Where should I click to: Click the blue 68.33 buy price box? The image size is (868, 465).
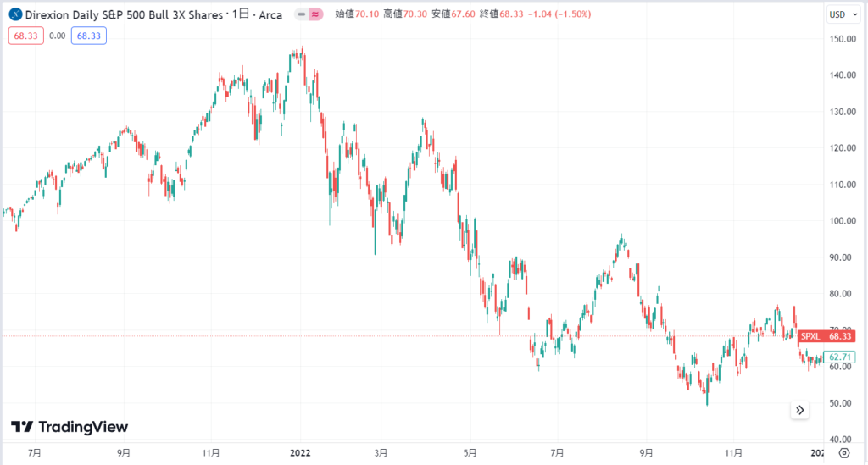[x=88, y=36]
